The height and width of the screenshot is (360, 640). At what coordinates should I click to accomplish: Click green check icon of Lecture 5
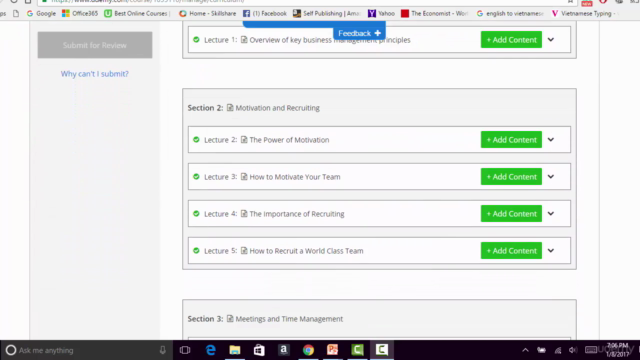pos(196,251)
